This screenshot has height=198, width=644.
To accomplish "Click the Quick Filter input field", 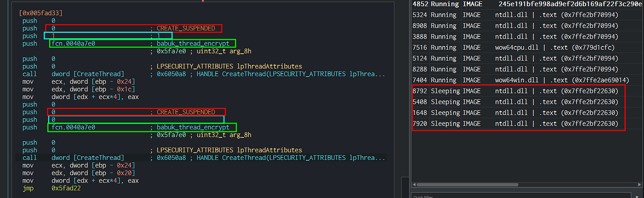I will click(x=506, y=196).
